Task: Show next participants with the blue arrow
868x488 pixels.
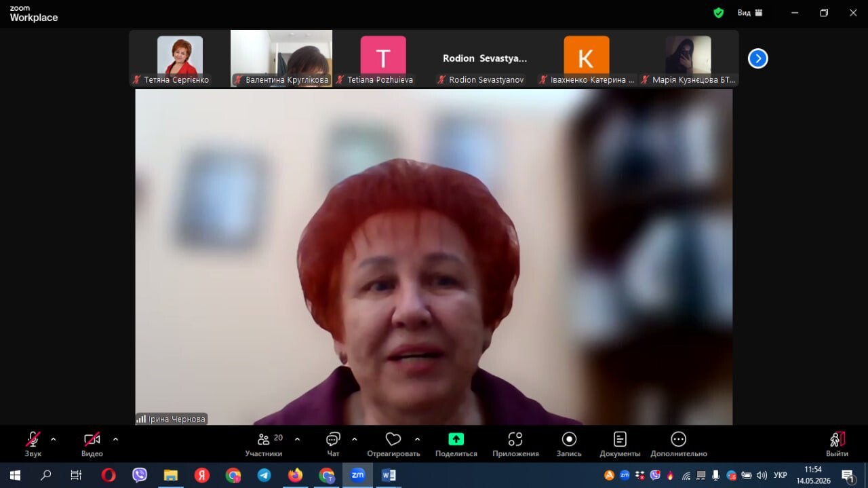Action: point(757,59)
